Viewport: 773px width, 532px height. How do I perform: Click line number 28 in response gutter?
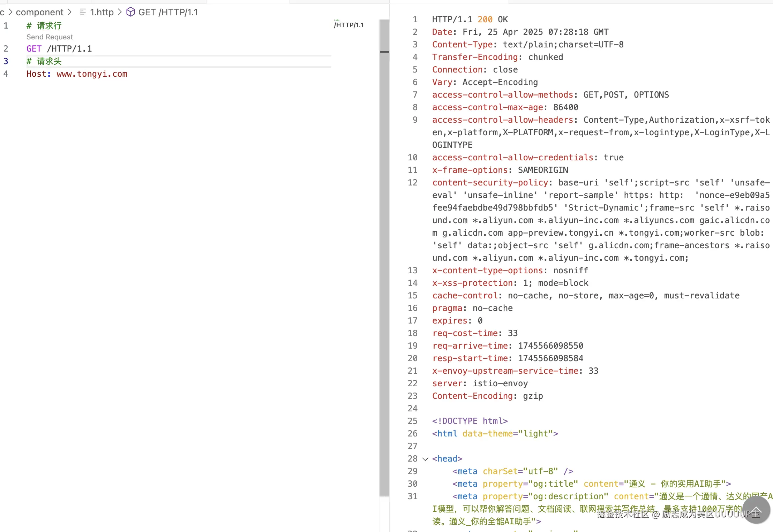pos(412,459)
